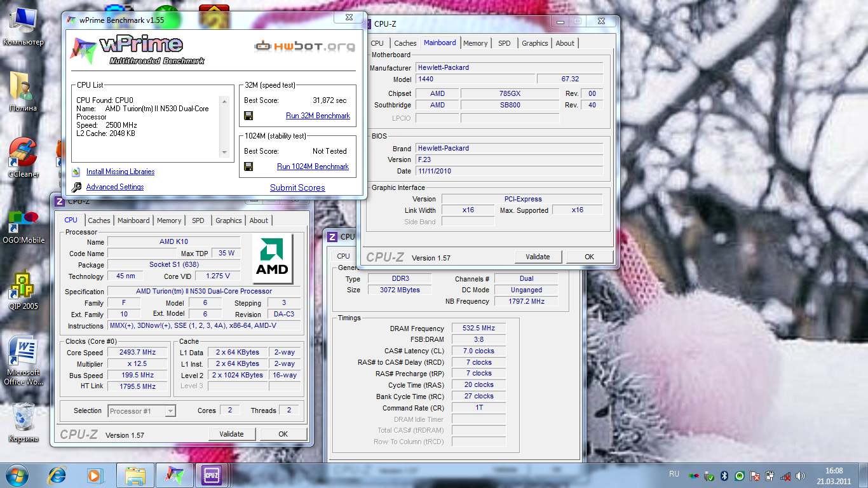The width and height of the screenshot is (868, 488).
Task: Click OK in the Mainboard CPU-Z window
Action: coord(589,257)
